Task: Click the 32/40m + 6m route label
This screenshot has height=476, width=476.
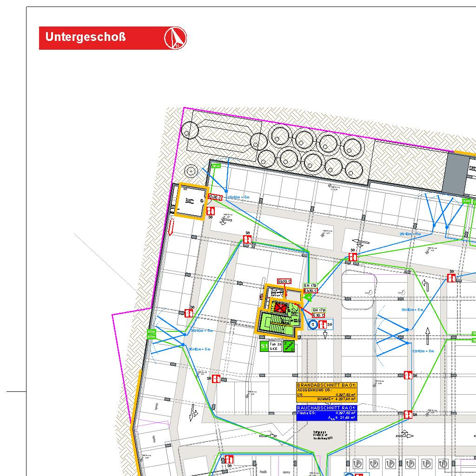Action: [x=423, y=351]
